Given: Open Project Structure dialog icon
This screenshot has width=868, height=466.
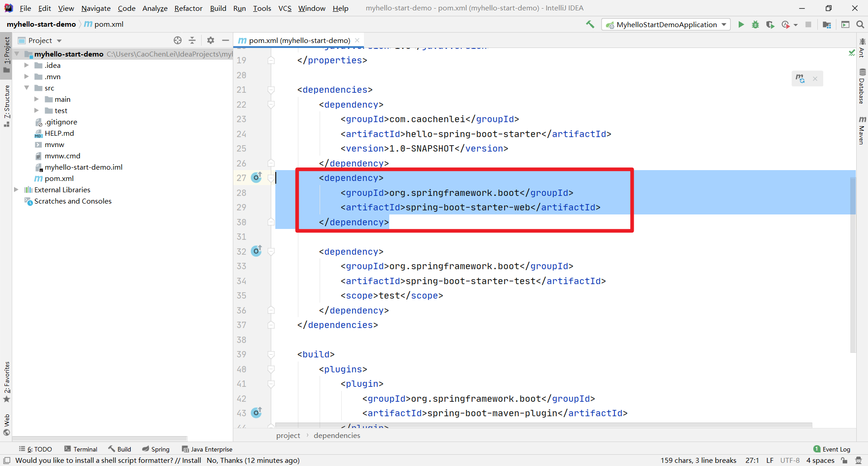Looking at the screenshot, I should pos(827,24).
